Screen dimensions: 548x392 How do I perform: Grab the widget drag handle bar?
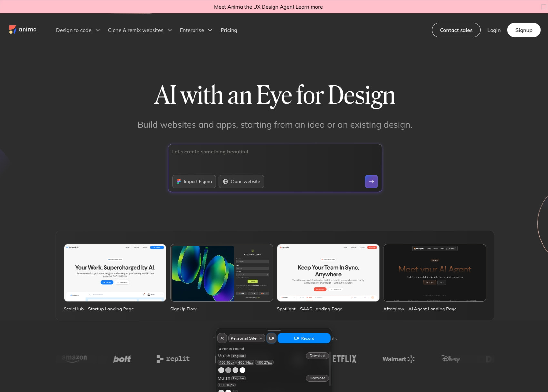(x=274, y=330)
